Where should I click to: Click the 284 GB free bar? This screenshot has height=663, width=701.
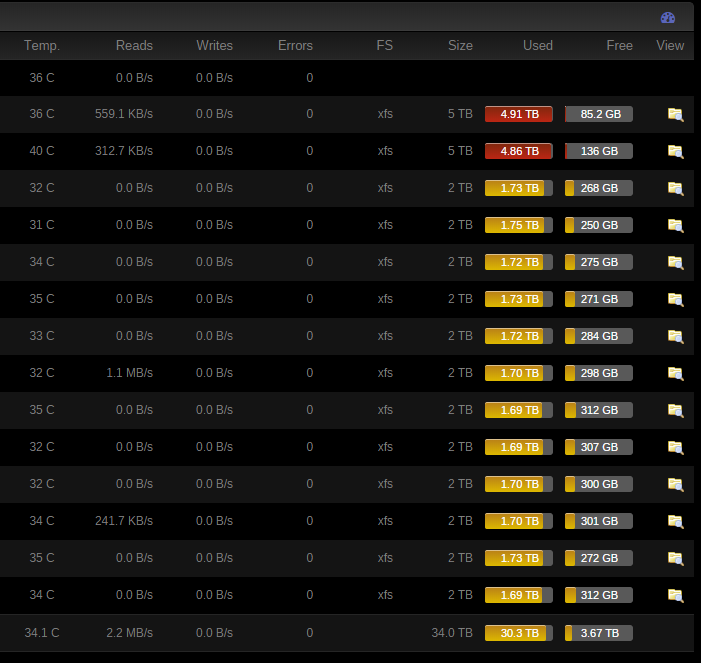pos(599,336)
